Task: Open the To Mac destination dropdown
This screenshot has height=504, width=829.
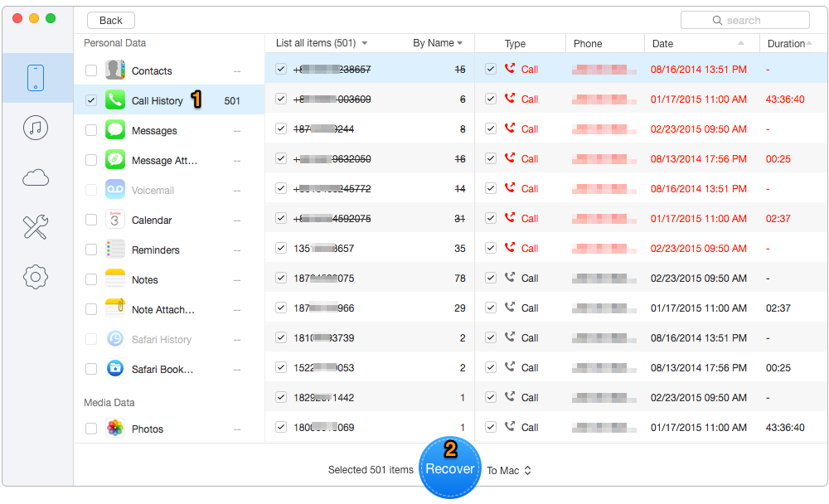Action: click(509, 470)
